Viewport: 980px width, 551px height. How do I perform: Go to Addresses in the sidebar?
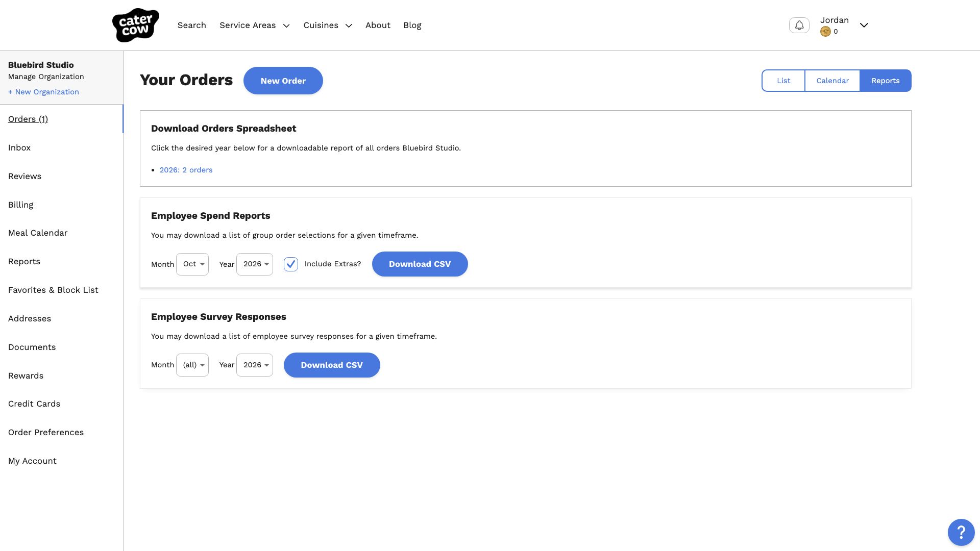(x=30, y=318)
